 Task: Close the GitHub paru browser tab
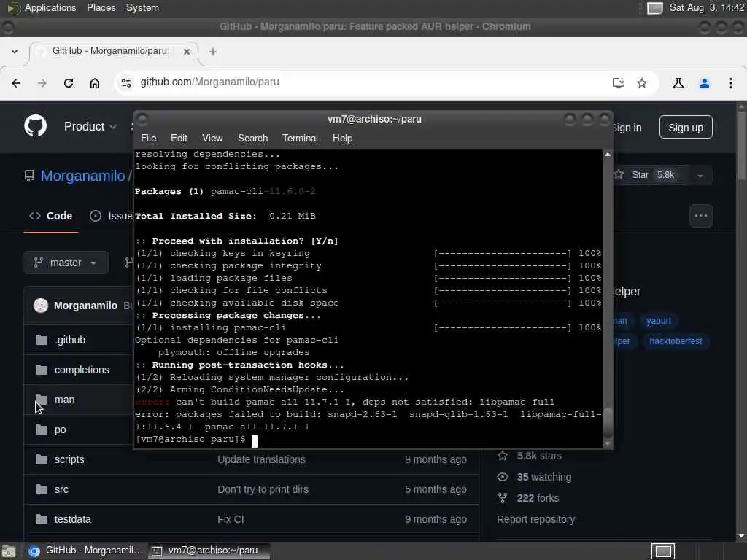(x=187, y=52)
